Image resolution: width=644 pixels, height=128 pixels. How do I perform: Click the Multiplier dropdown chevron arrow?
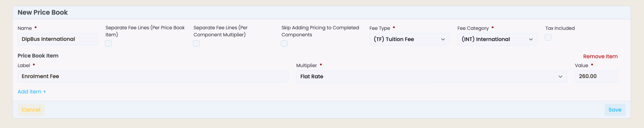click(560, 77)
